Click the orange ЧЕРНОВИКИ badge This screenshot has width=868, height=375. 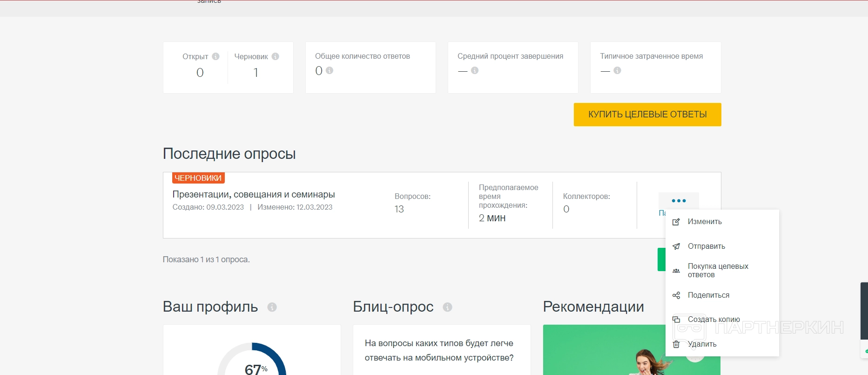coord(198,178)
